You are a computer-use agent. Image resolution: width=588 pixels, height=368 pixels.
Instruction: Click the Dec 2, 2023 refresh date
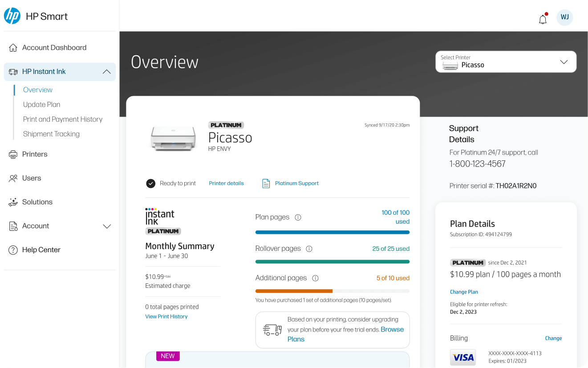[463, 312]
